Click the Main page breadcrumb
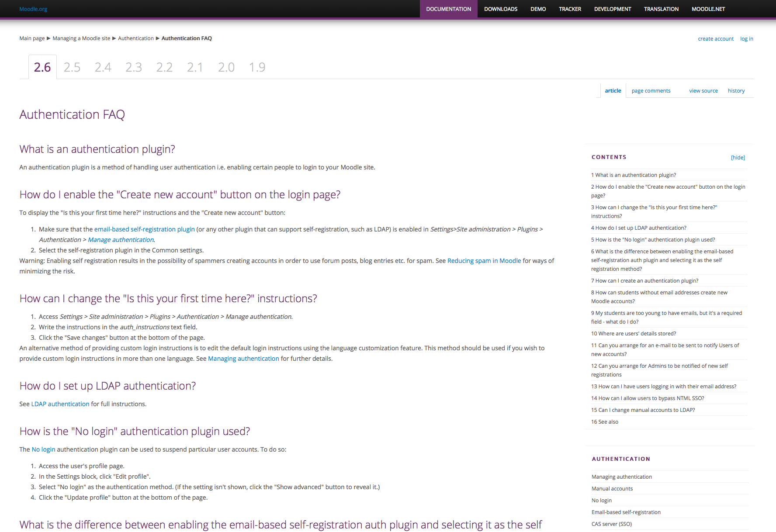Screen dimensions: 776x532 (32, 38)
